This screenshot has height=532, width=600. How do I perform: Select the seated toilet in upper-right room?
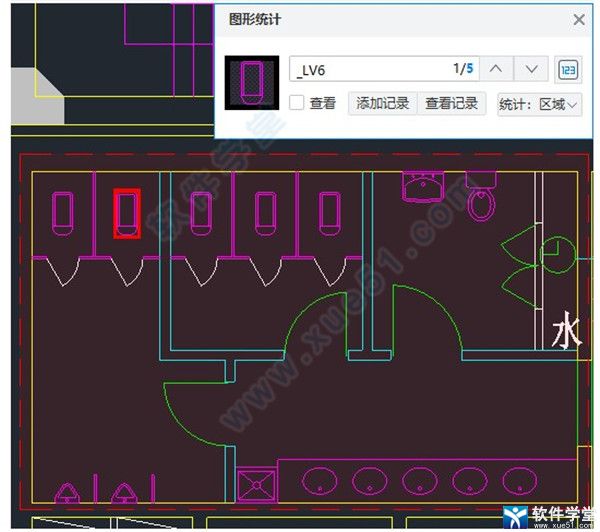coord(482,201)
